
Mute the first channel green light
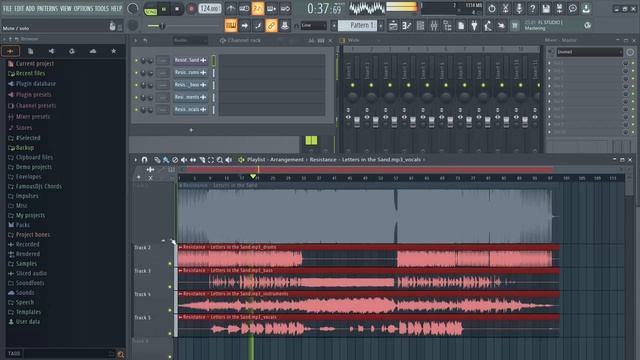(x=136, y=60)
